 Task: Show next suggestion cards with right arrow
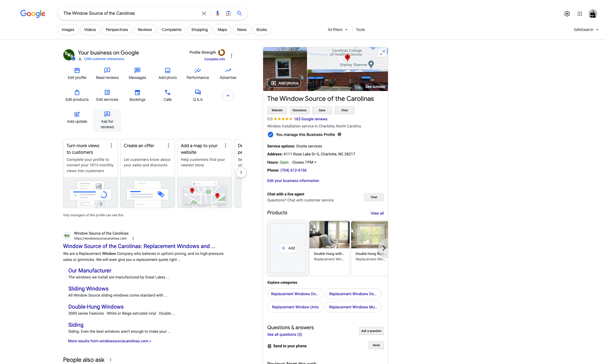(x=241, y=172)
